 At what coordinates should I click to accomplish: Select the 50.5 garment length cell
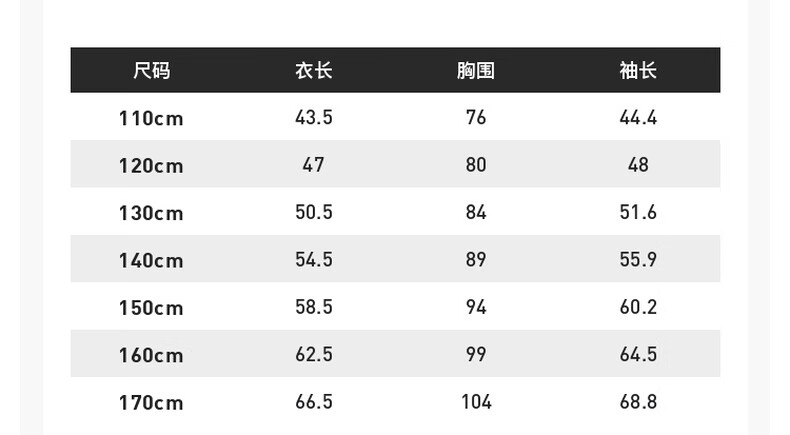point(313,213)
